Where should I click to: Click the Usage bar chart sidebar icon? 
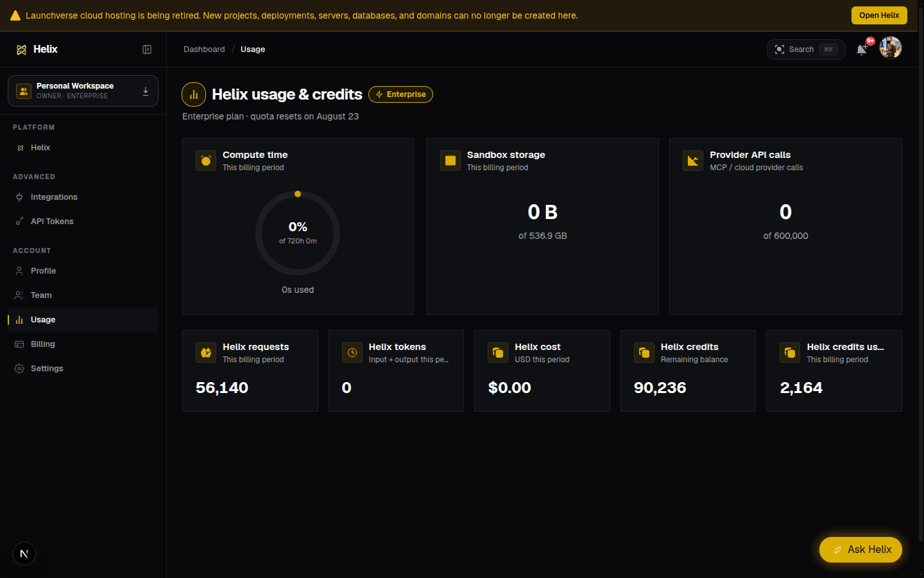point(19,320)
